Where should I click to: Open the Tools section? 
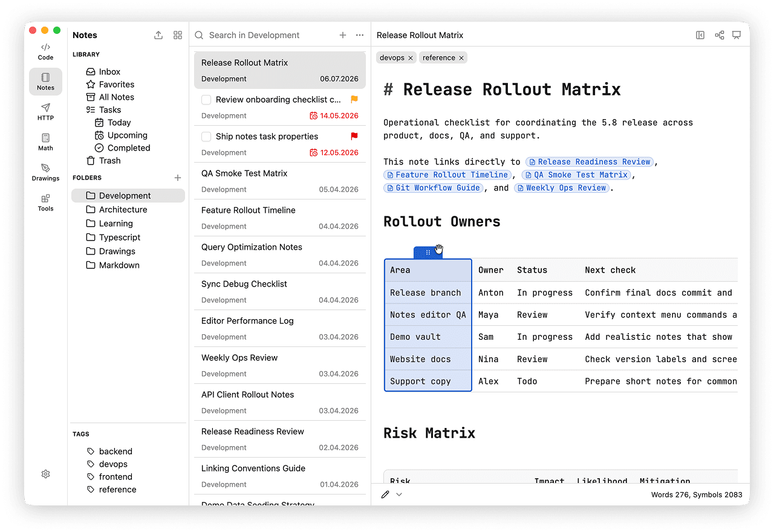pos(45,203)
